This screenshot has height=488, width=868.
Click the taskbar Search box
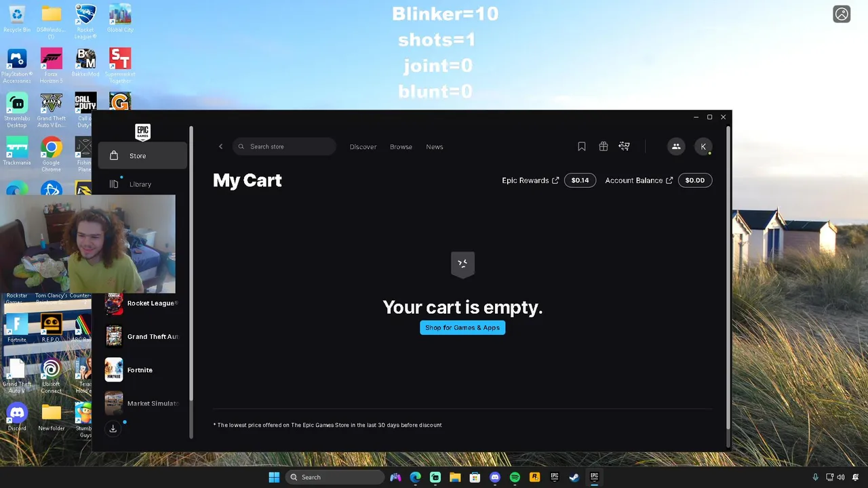click(x=335, y=477)
